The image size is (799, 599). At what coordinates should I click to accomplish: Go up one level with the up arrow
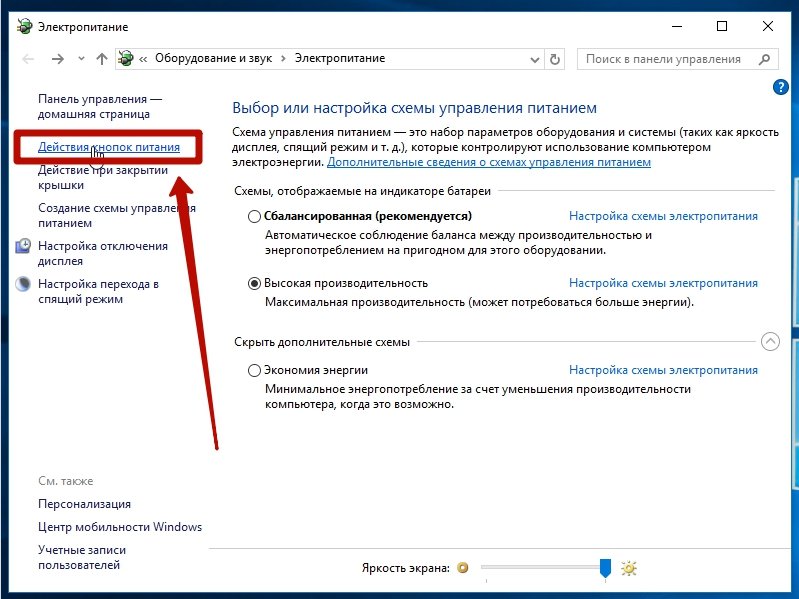click(x=102, y=59)
